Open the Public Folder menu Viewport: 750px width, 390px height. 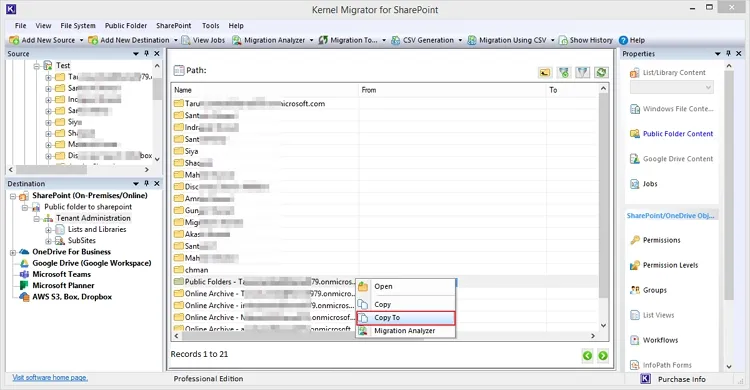click(x=126, y=25)
